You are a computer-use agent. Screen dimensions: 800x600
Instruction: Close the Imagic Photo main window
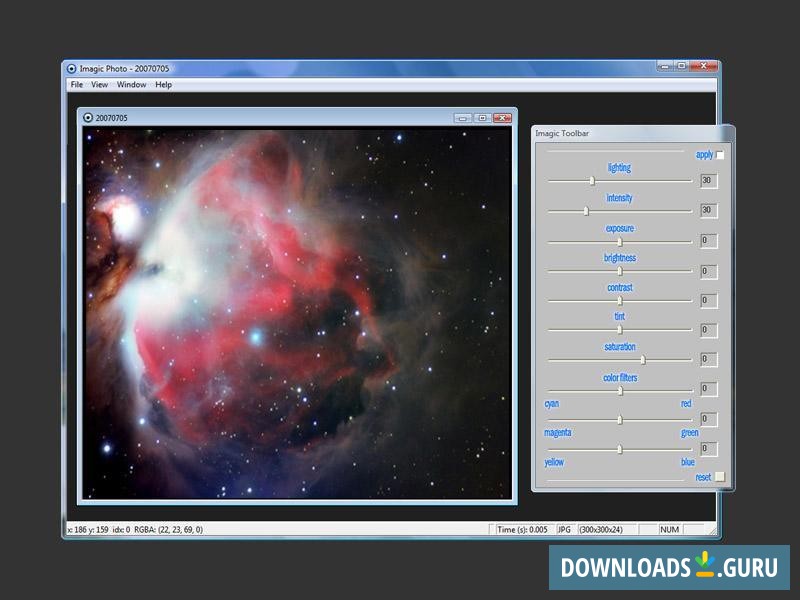[x=704, y=66]
